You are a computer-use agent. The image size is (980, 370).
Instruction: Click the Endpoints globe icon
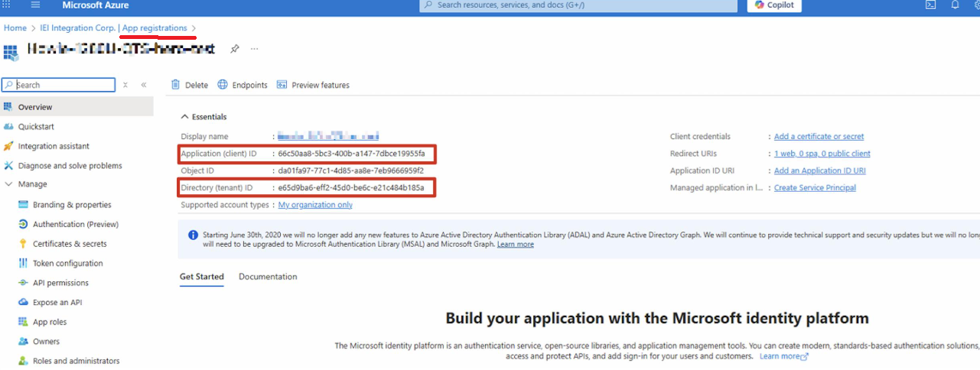[x=223, y=85]
